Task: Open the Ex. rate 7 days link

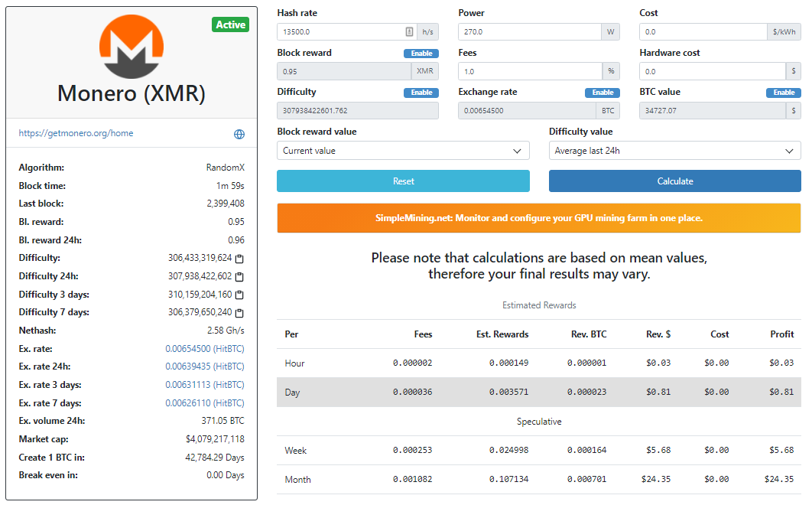Action: point(205,403)
